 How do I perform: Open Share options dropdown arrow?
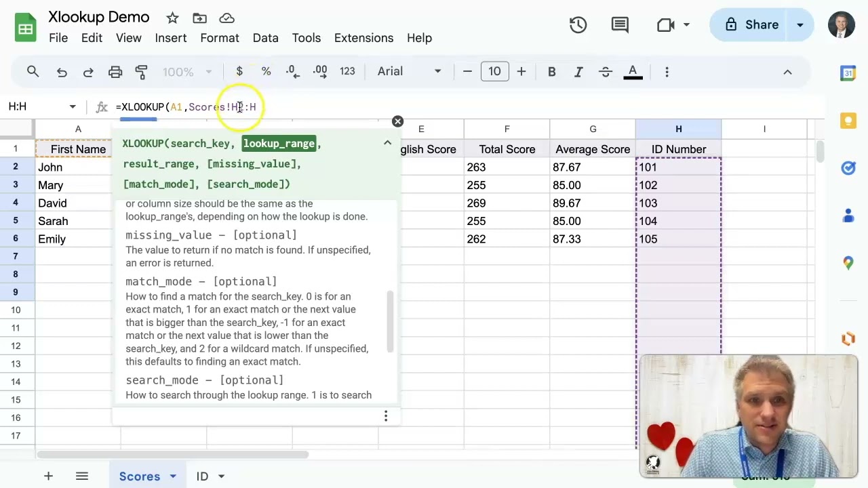click(800, 25)
